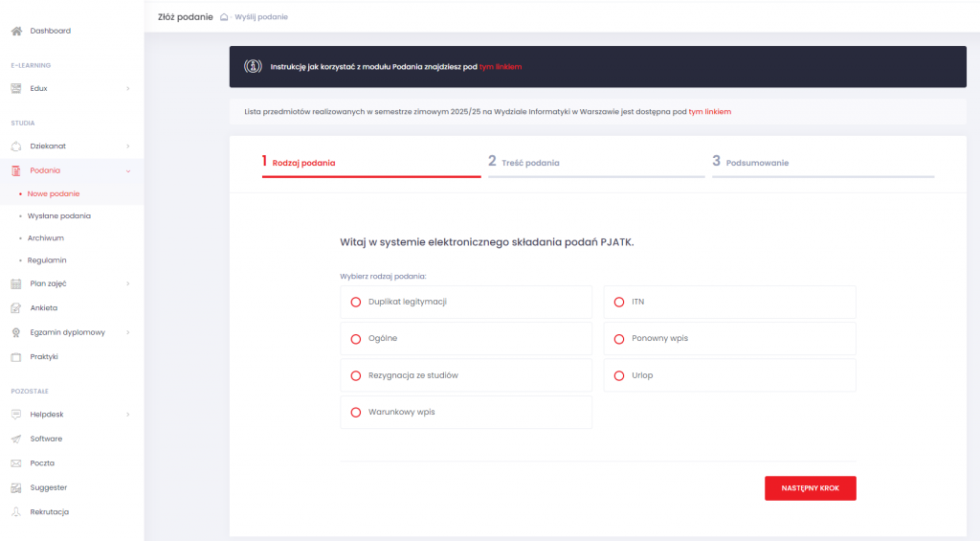Click the Poczta envelope icon
The image size is (980, 541).
(16, 463)
